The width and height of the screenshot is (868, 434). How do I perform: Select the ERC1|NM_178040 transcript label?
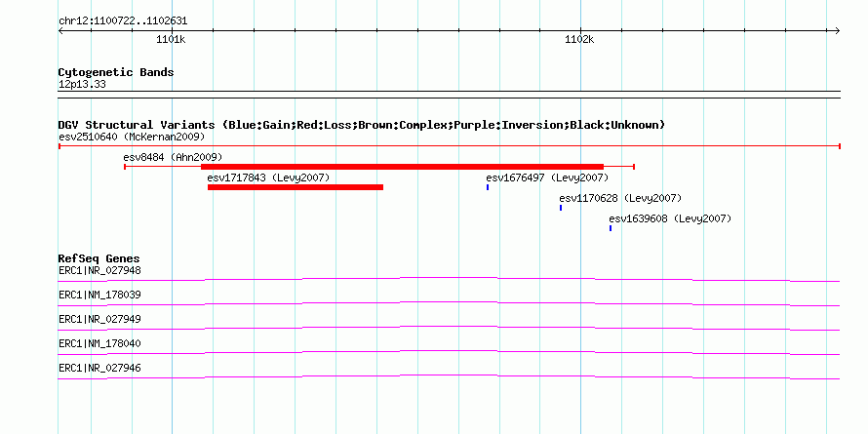(x=99, y=343)
